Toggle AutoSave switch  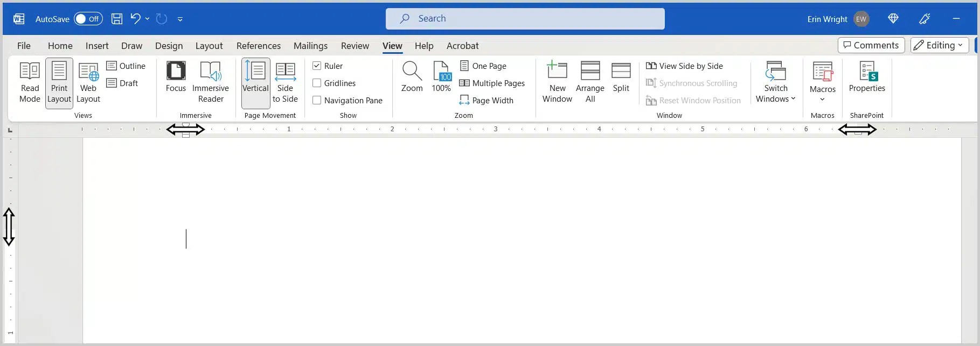pyautogui.click(x=88, y=19)
